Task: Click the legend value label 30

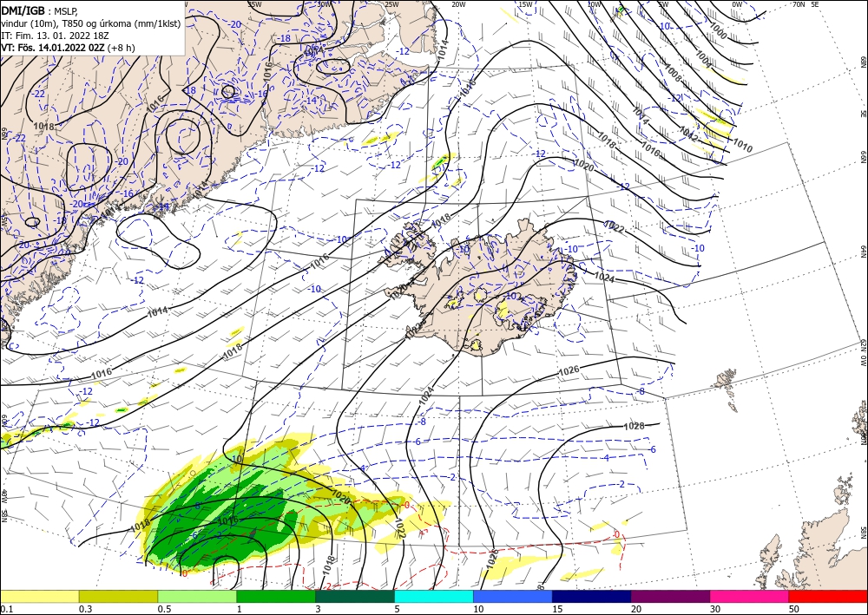Action: [715, 609]
